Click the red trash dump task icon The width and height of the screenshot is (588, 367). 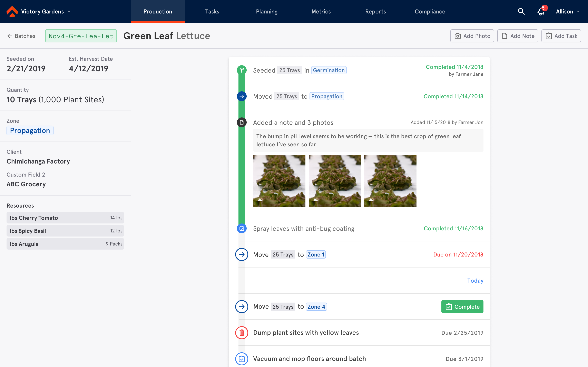[x=242, y=333]
